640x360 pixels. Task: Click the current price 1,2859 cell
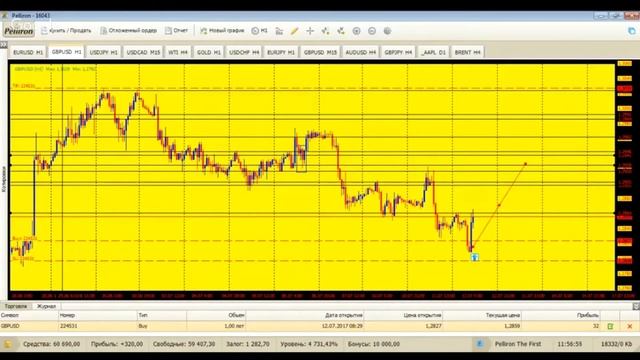[512, 326]
